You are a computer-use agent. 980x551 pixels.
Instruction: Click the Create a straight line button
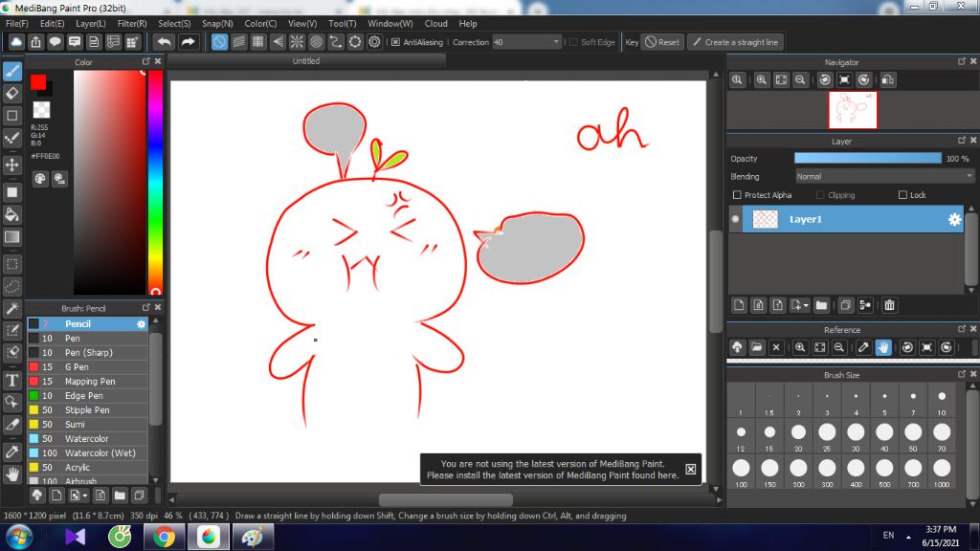735,42
